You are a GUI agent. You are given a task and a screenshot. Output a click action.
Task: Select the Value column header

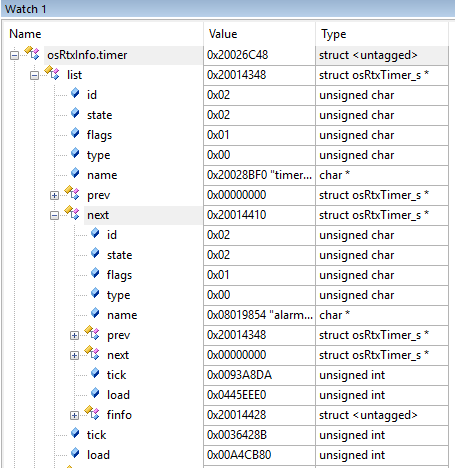[x=223, y=34]
